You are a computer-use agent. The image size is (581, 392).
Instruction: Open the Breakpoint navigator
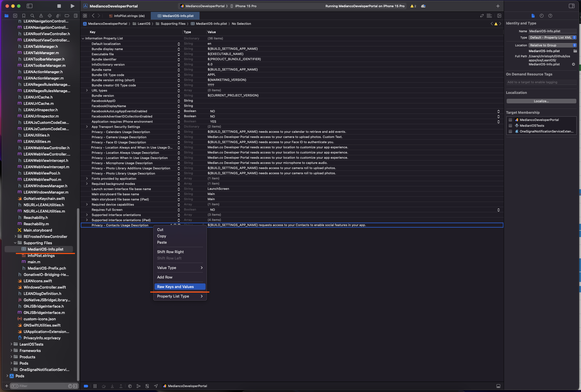67,16
